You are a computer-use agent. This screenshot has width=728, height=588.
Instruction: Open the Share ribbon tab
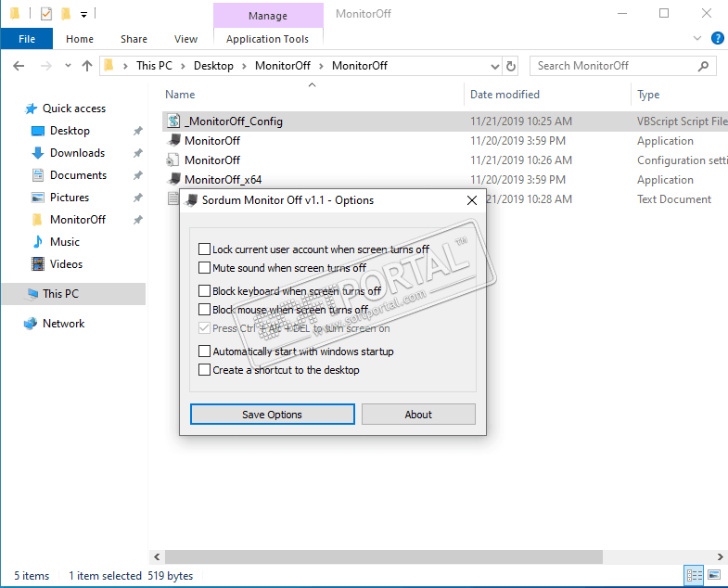coord(134,39)
